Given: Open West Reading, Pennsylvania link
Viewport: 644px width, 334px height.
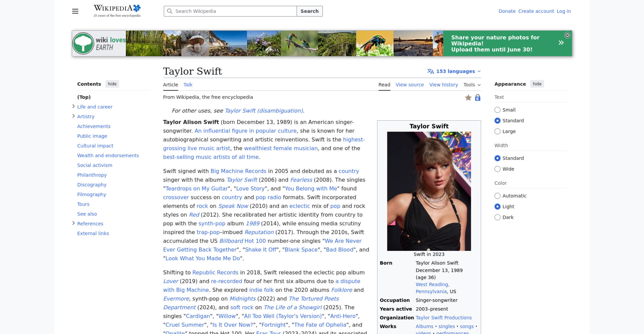Looking at the screenshot, I should [x=432, y=288].
